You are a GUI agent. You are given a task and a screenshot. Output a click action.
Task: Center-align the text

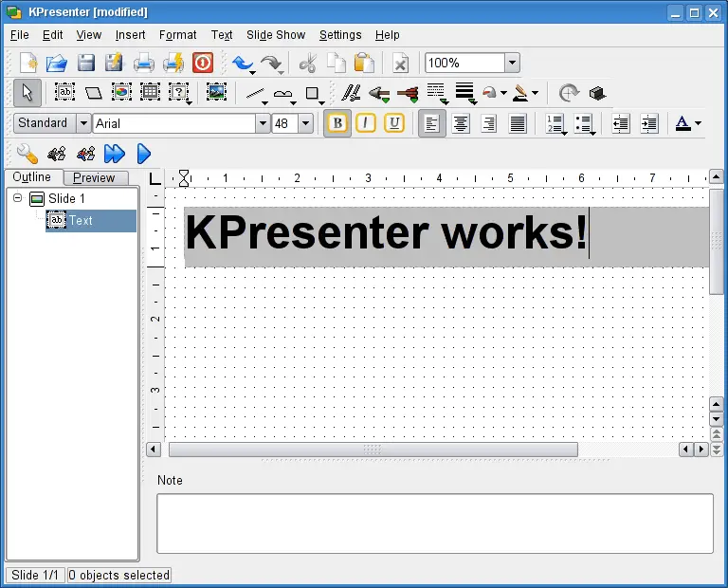[x=461, y=123]
